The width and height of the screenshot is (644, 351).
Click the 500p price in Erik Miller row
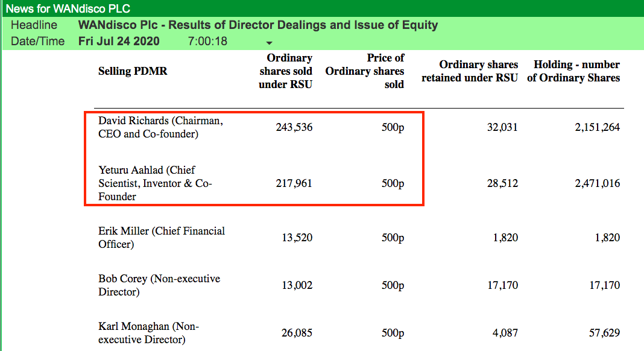[x=393, y=238]
